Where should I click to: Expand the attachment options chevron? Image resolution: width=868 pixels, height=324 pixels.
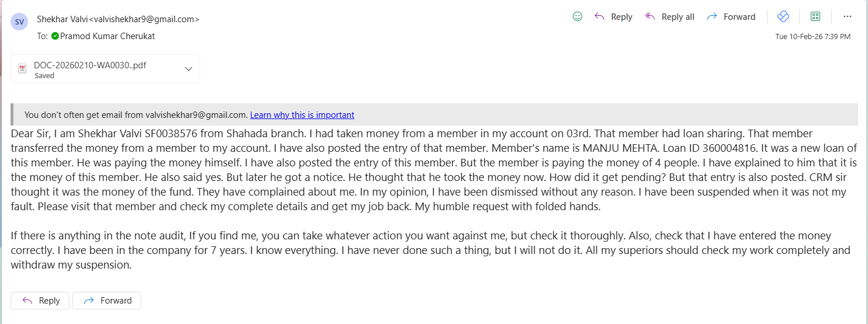point(189,69)
